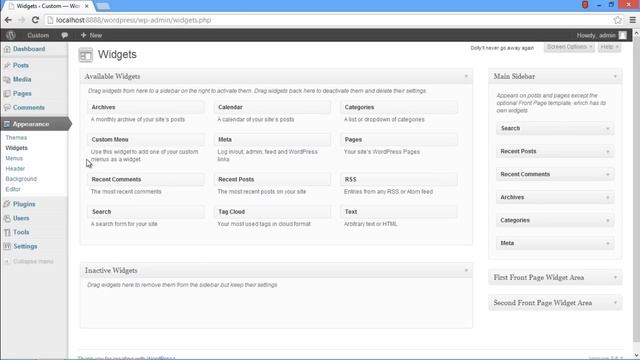
Task: Select the available Archives widget
Action: 146,107
